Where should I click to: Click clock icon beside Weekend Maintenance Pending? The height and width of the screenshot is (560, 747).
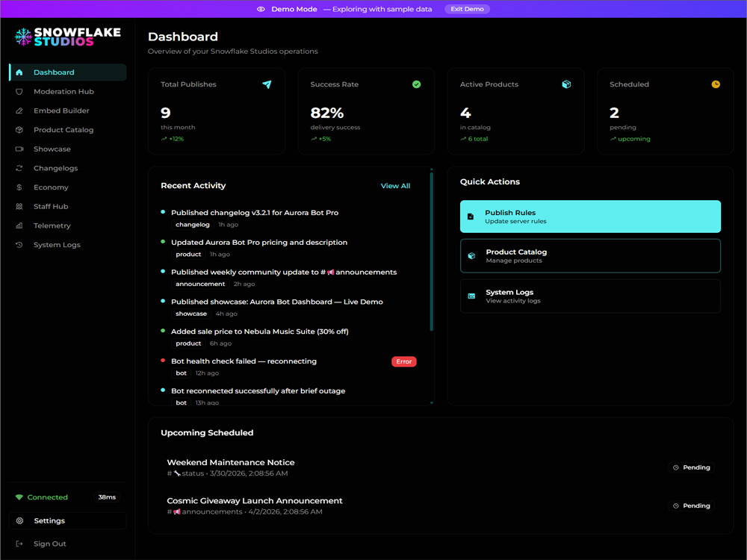point(675,467)
